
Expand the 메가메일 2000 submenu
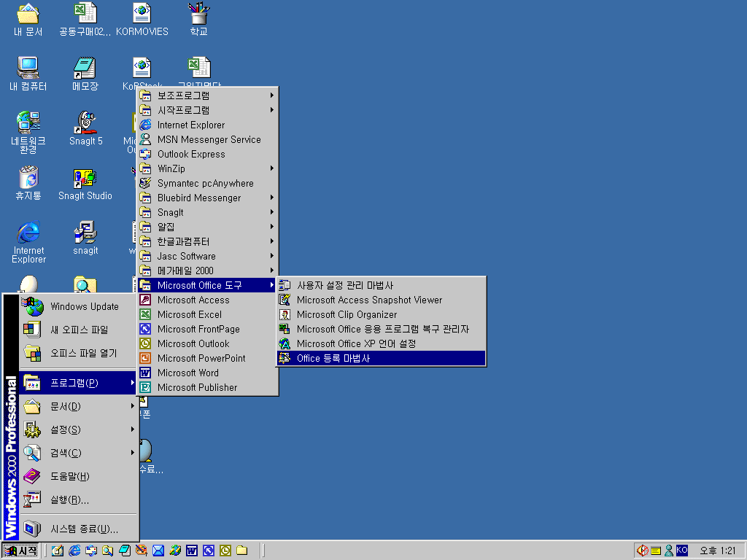pos(207,271)
